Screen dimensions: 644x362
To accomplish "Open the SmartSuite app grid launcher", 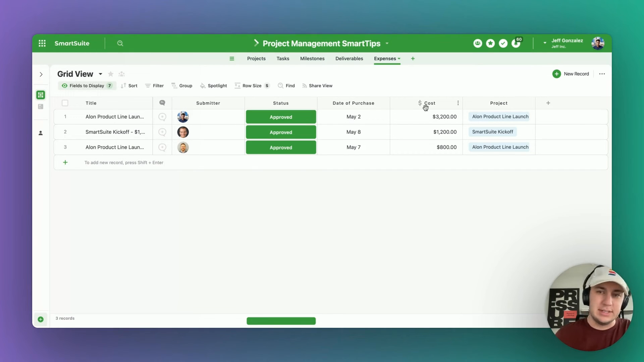I will [x=42, y=43].
